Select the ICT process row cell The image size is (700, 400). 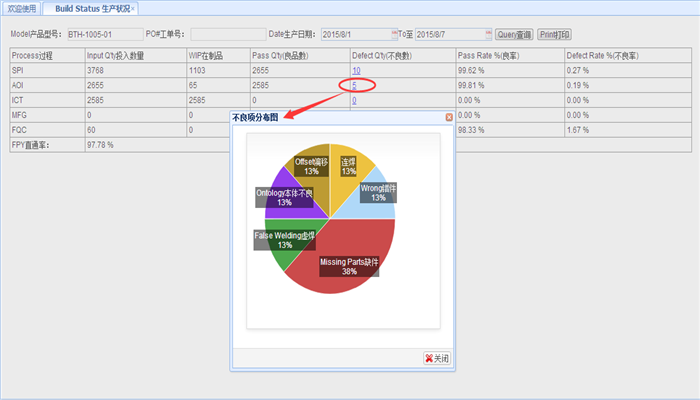coord(47,100)
